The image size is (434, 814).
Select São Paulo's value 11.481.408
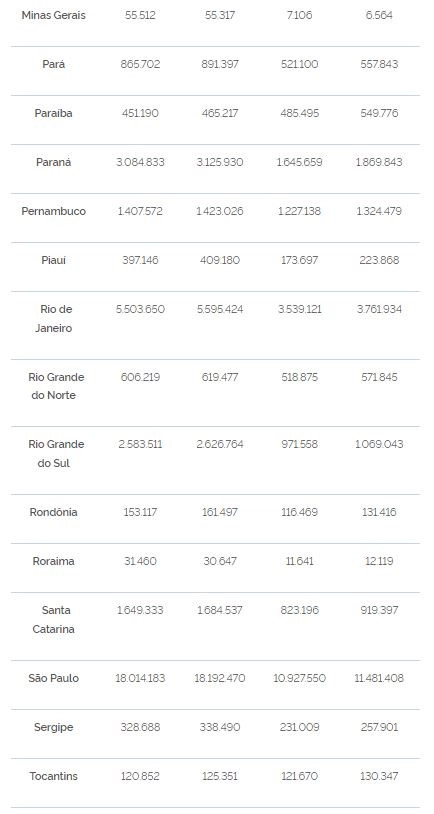point(379,679)
